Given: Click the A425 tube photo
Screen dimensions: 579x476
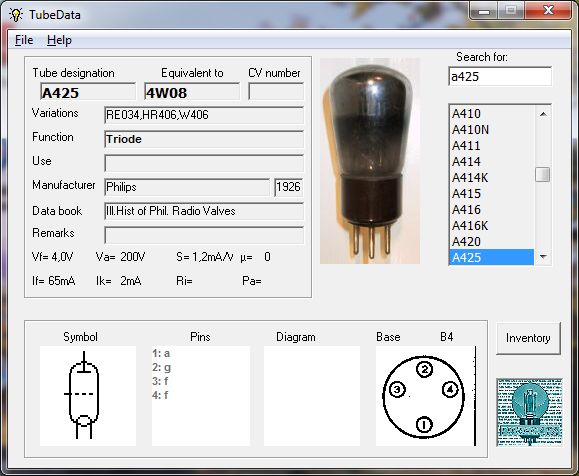Looking at the screenshot, I should tap(370, 161).
